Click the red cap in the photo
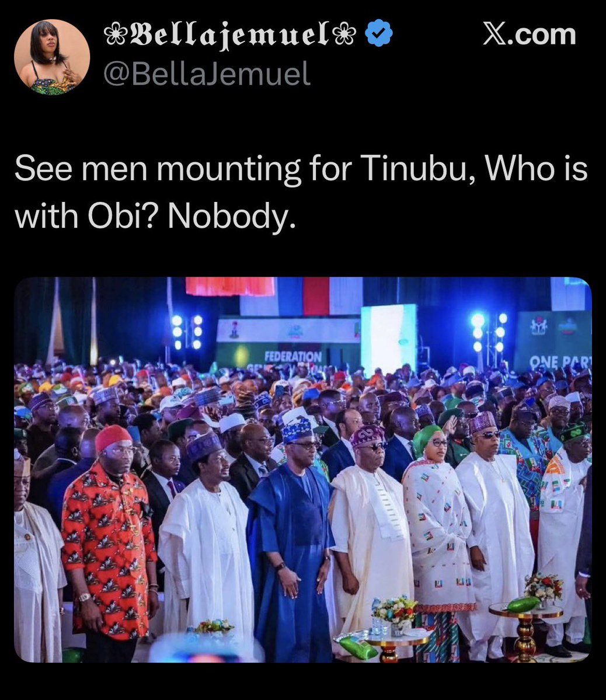The image size is (606, 700). [x=113, y=437]
